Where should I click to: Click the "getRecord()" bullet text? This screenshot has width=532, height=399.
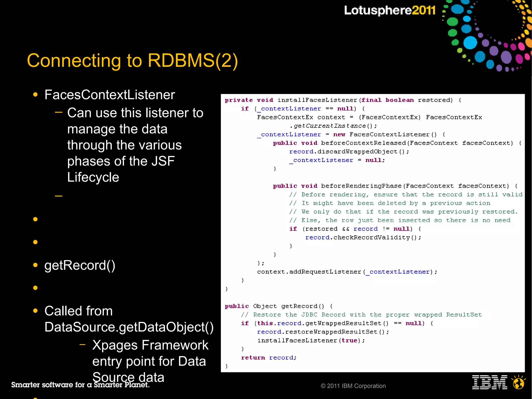[x=80, y=265]
